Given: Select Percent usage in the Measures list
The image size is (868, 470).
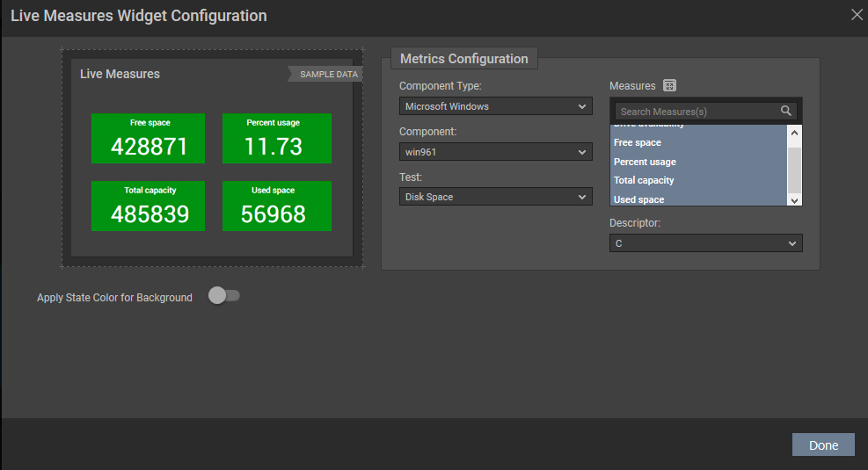Looking at the screenshot, I should [x=698, y=162].
